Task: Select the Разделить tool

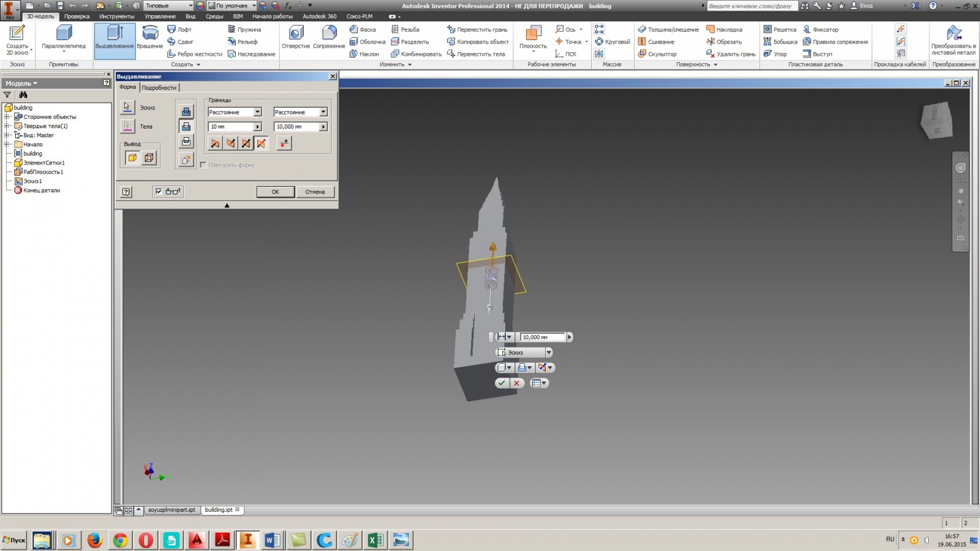Action: pyautogui.click(x=410, y=42)
